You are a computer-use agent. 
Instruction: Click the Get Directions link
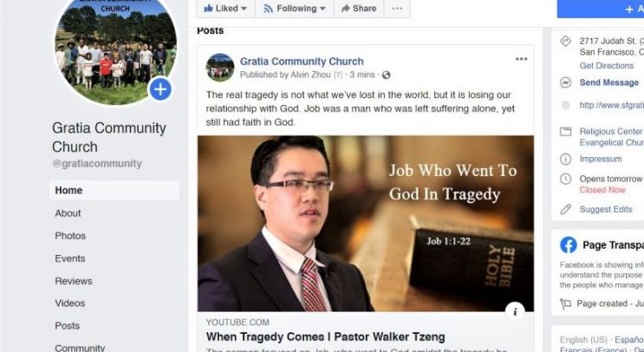pos(606,66)
